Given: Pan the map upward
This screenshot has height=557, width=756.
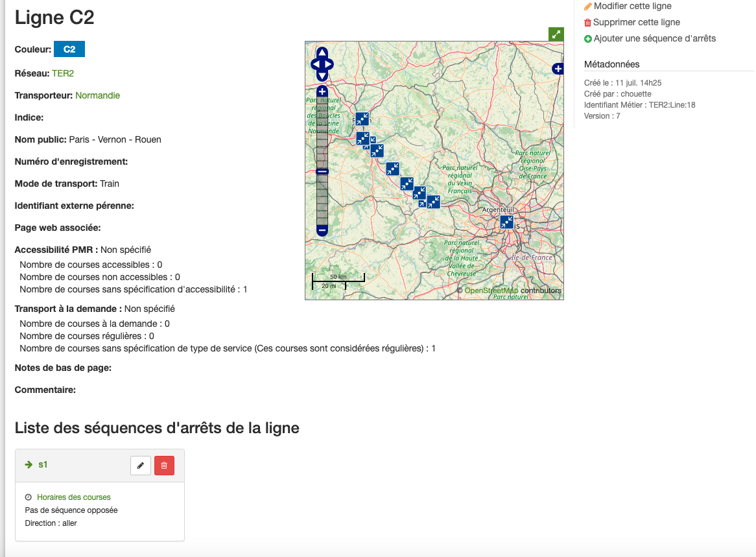Looking at the screenshot, I should tap(322, 53).
